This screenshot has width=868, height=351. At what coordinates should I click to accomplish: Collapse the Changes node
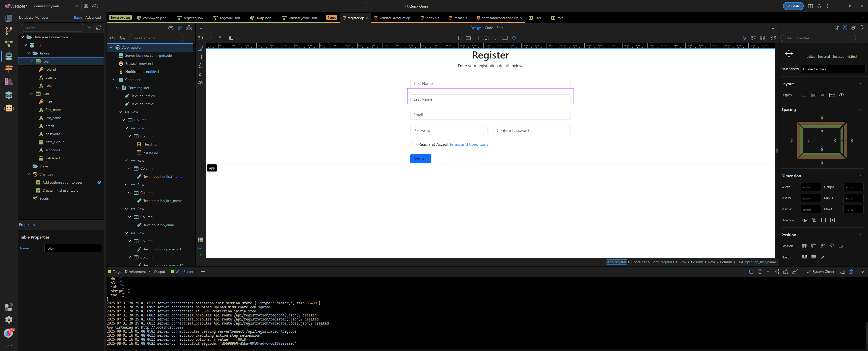point(29,174)
